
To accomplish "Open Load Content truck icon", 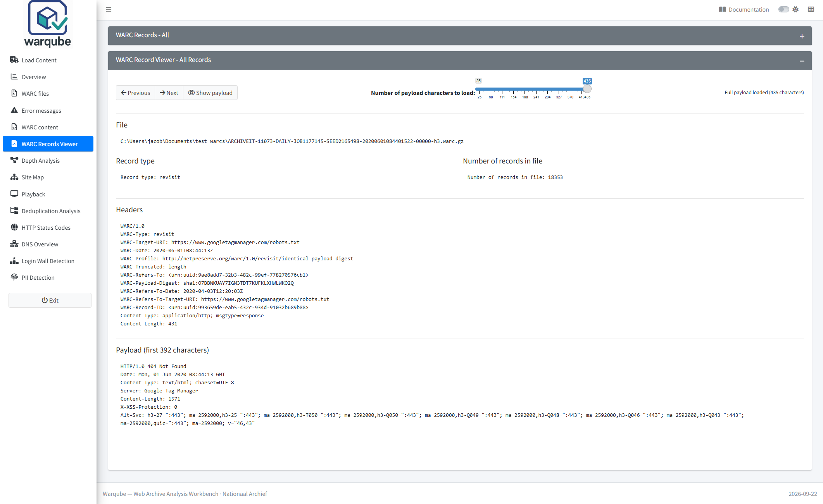I will [x=14, y=60].
